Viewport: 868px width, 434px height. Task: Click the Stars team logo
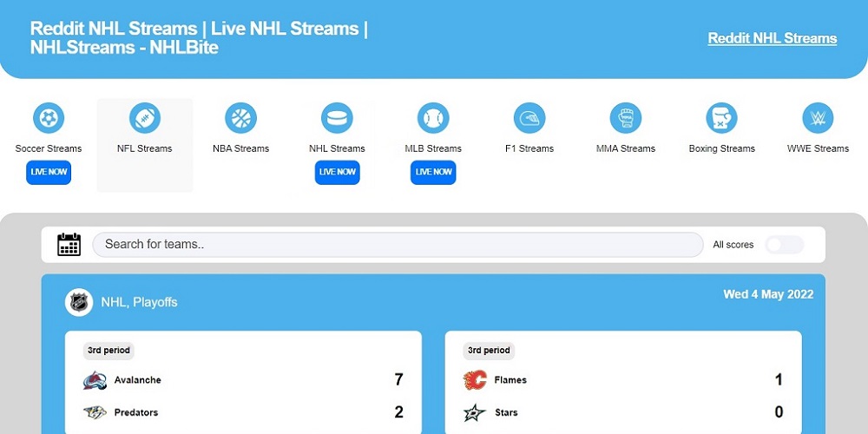(475, 412)
